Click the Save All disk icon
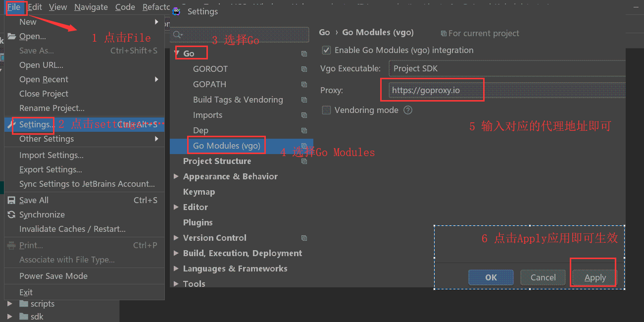 [x=11, y=200]
